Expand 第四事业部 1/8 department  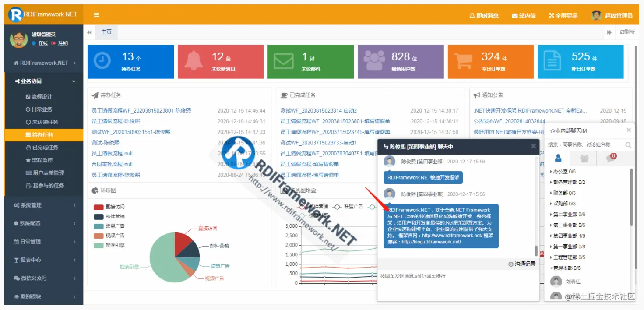[x=567, y=236]
